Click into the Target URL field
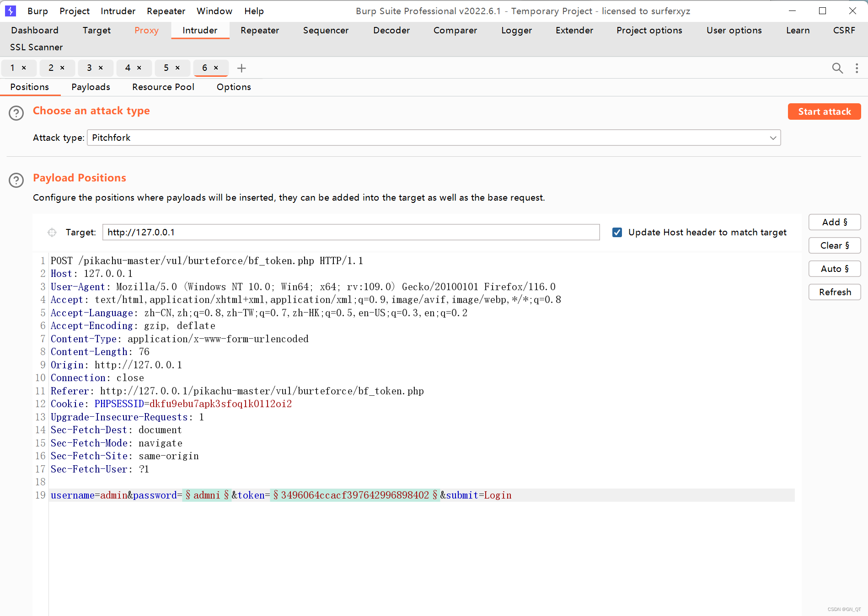 (351, 232)
